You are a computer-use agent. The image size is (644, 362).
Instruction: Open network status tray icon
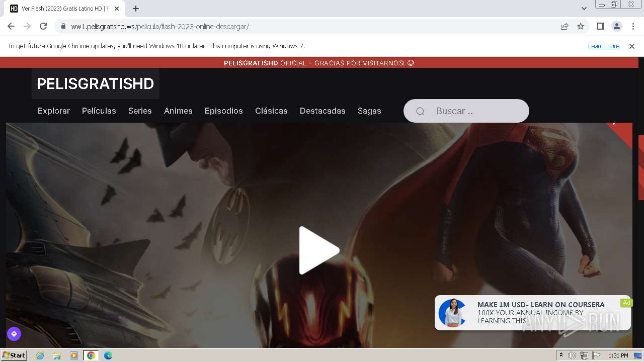[x=584, y=355]
